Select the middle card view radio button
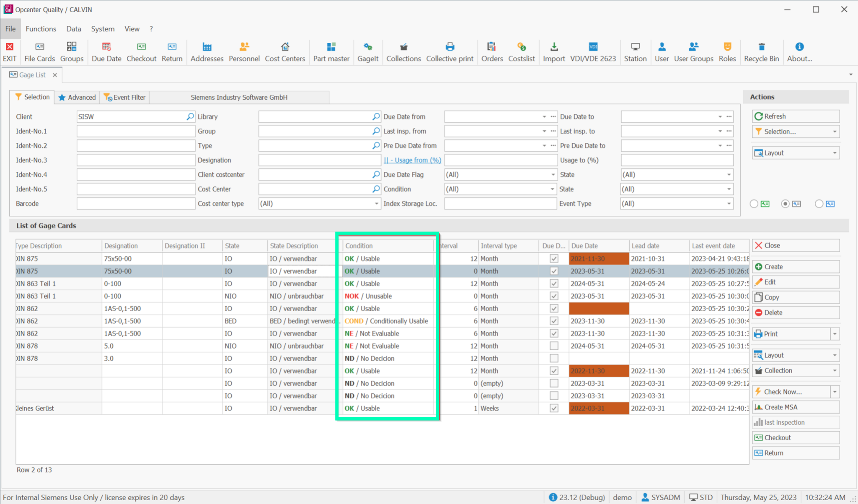The width and height of the screenshot is (858, 504). 786,204
